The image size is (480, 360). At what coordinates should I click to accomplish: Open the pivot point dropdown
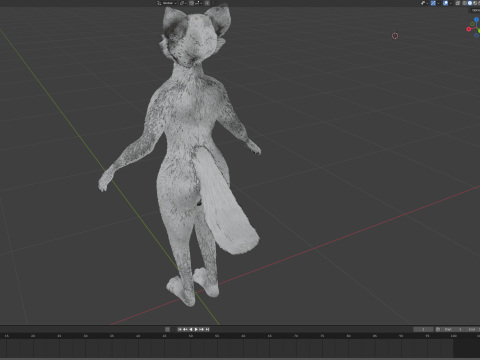(183, 3)
